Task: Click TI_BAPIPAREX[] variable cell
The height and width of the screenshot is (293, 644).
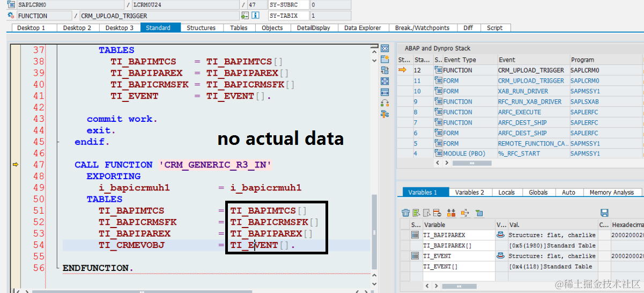Action: [x=458, y=245]
